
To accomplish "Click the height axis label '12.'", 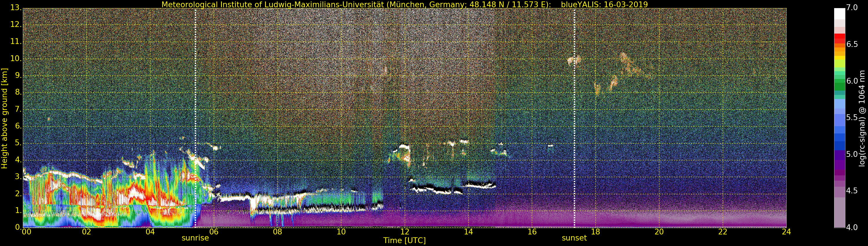I will (x=16, y=24).
